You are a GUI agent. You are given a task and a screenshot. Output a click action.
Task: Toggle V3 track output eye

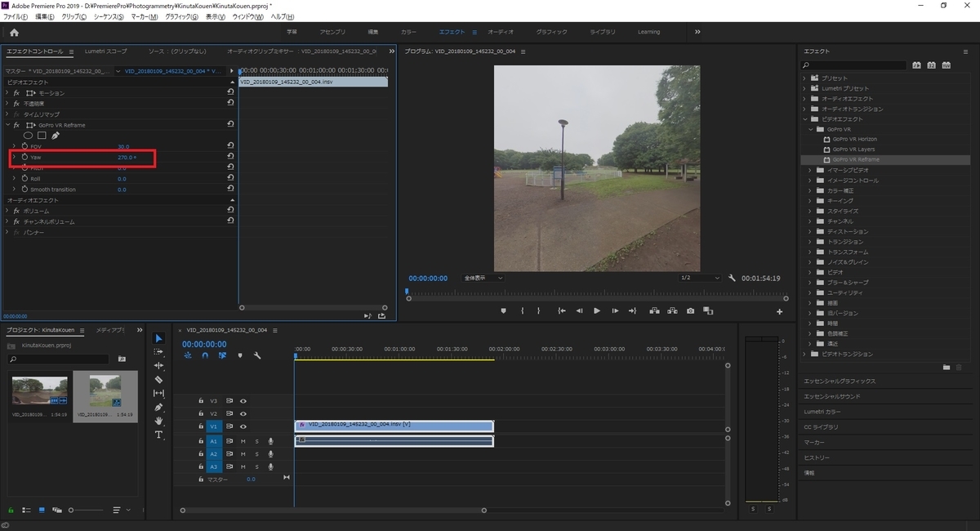pyautogui.click(x=243, y=401)
